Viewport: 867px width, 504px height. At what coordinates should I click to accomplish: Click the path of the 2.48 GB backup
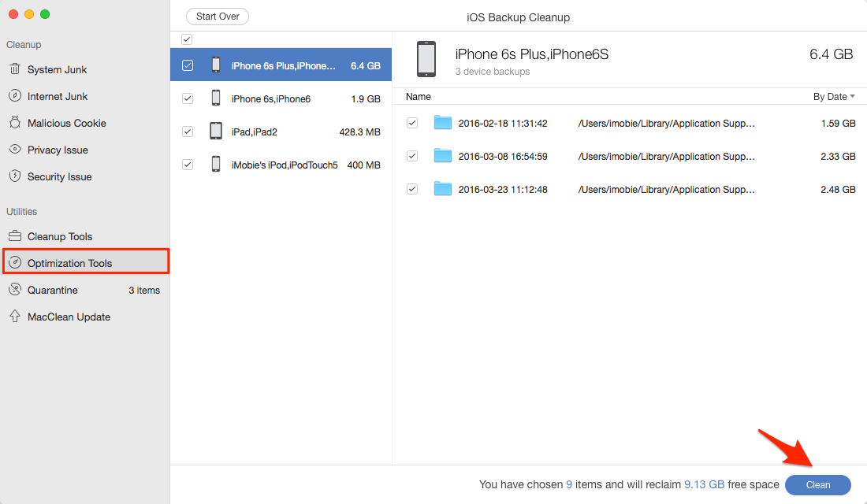(x=666, y=190)
